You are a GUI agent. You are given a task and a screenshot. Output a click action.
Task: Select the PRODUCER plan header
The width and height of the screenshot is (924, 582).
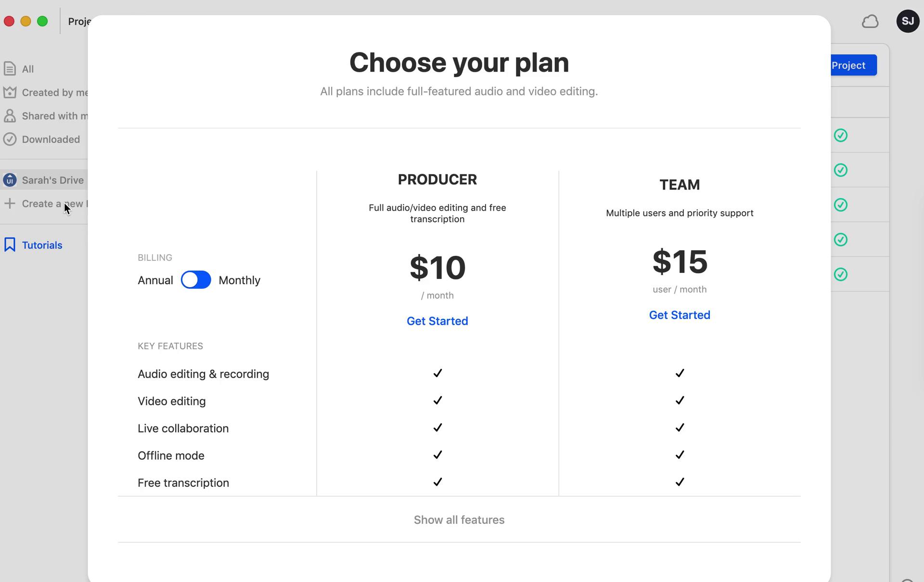437,179
